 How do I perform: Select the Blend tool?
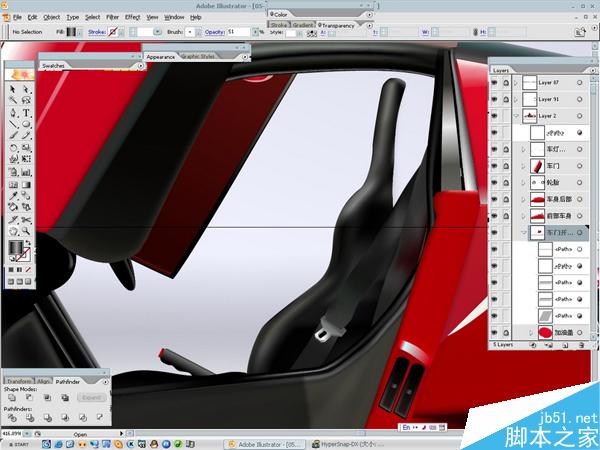coord(26,196)
